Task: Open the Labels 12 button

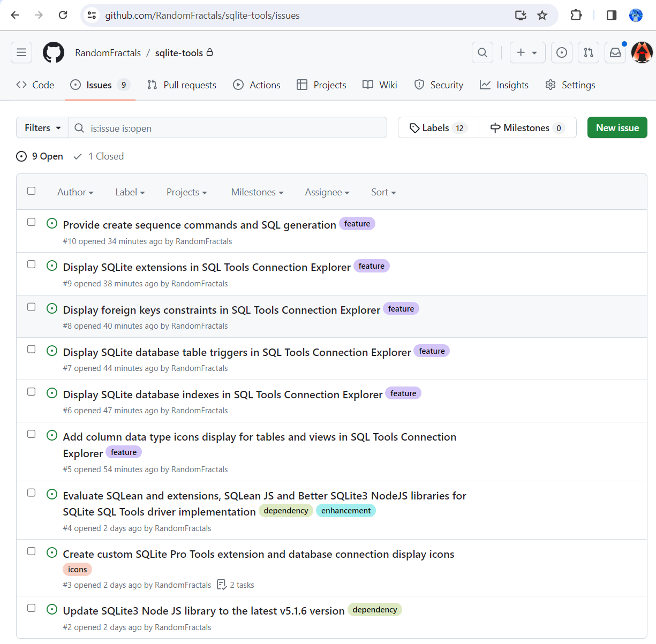Action: point(439,127)
